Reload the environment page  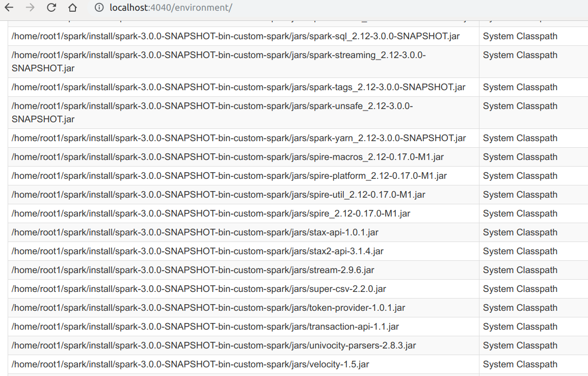[x=51, y=8]
